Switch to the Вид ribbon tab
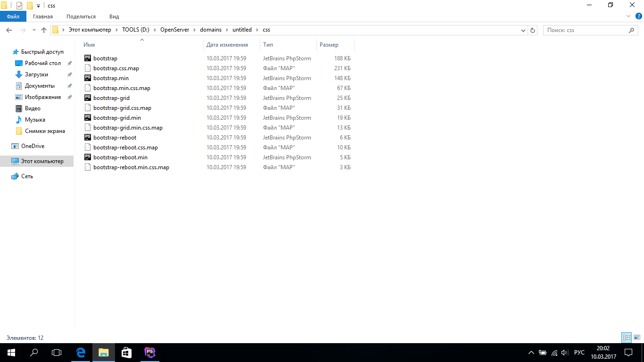 (x=114, y=16)
